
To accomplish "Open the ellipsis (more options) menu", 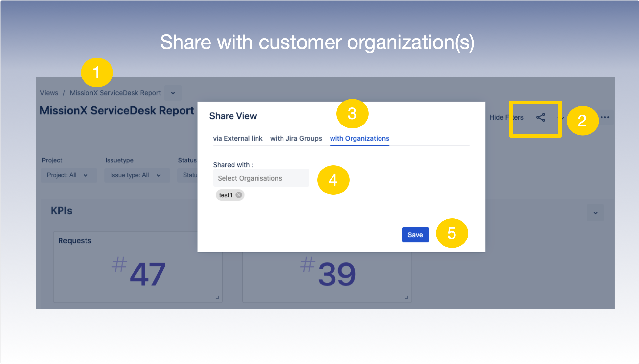I will [605, 117].
